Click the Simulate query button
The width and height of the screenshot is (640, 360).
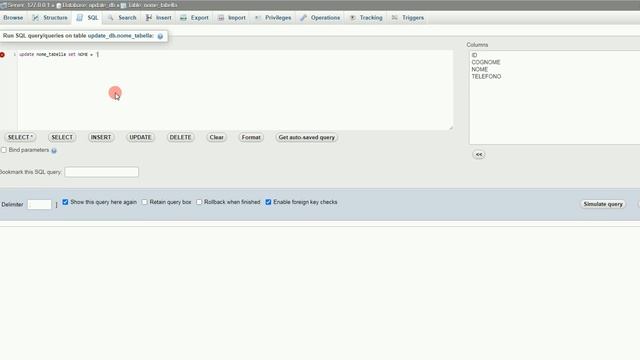603,204
